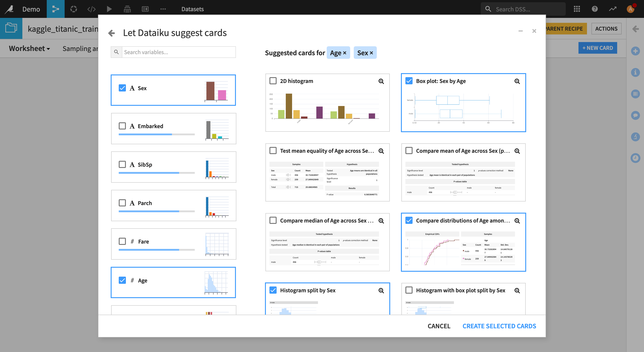Enable the 2D histogram card checkbox
The height and width of the screenshot is (352, 644).
pos(273,81)
